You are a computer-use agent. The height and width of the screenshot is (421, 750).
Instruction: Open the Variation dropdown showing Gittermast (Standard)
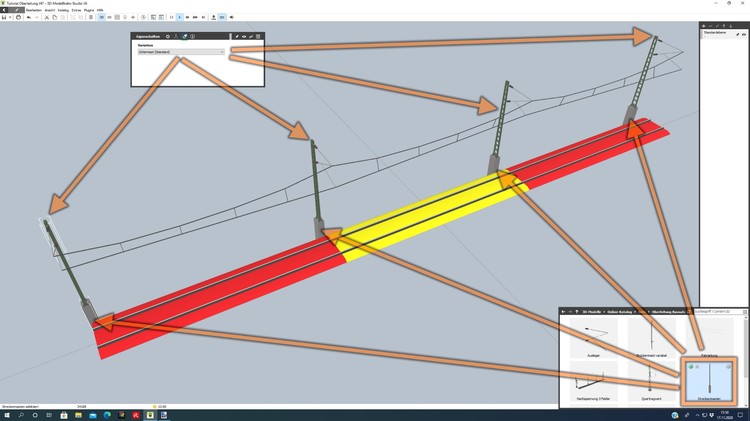(x=181, y=52)
